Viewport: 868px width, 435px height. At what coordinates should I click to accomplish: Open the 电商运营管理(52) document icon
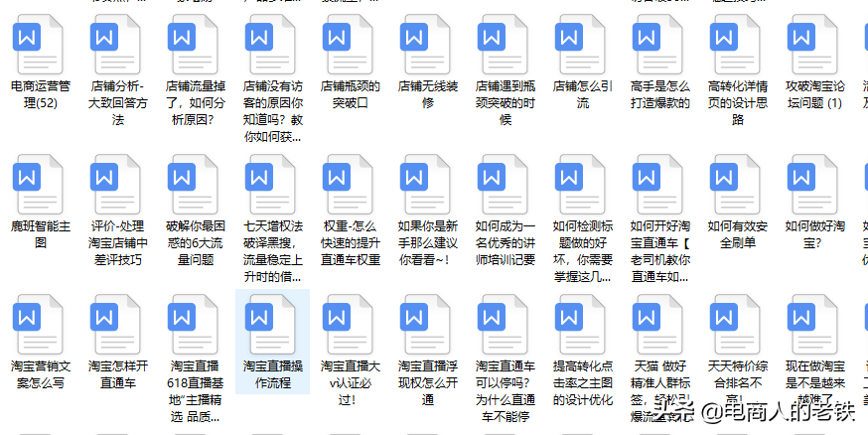coord(39,43)
